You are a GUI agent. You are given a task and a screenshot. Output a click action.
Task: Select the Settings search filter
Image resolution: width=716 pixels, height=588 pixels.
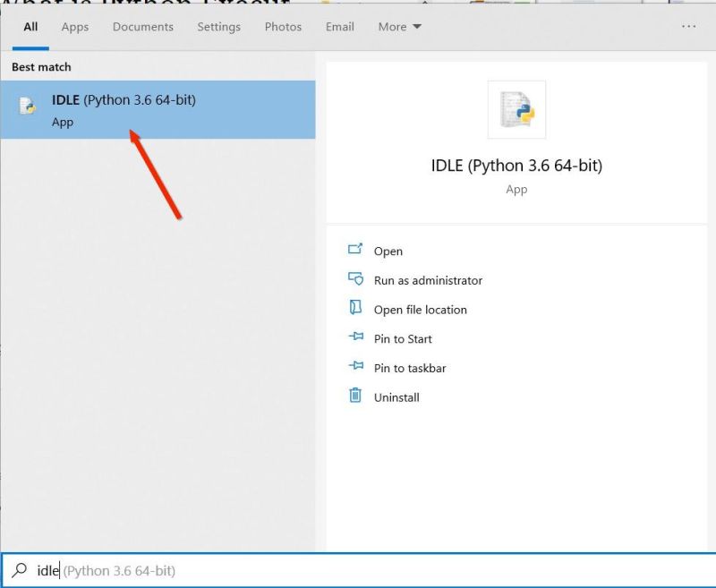click(x=218, y=27)
